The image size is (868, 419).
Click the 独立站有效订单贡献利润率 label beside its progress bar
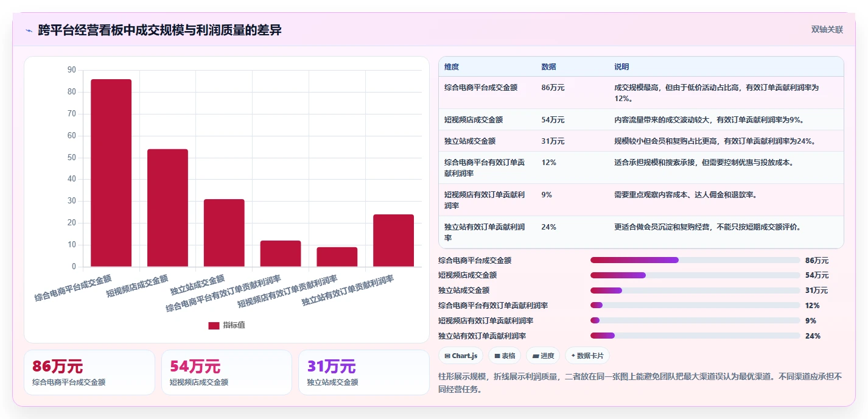[x=482, y=336]
